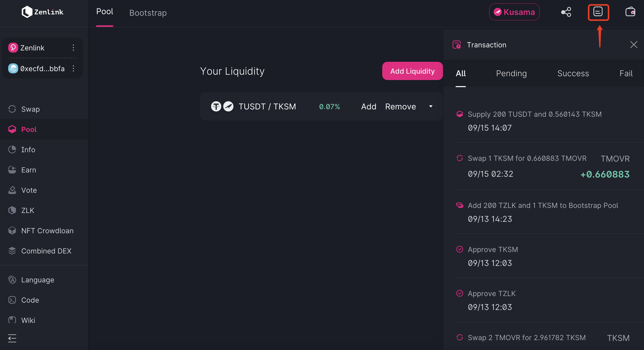Open the wallet icon in header
The width and height of the screenshot is (644, 350).
coord(630,12)
